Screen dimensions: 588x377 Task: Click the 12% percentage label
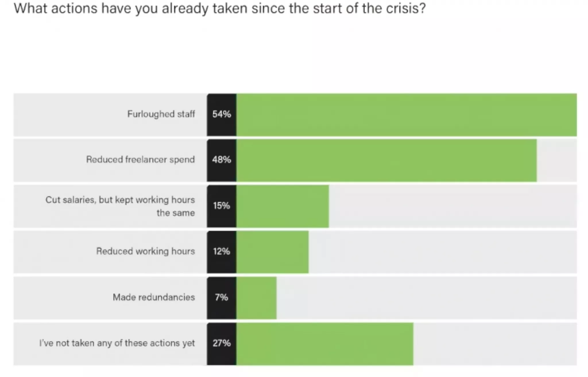click(221, 252)
